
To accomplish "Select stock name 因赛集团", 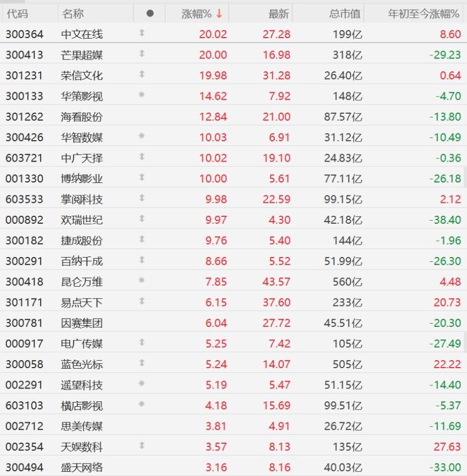I will pos(82,323).
